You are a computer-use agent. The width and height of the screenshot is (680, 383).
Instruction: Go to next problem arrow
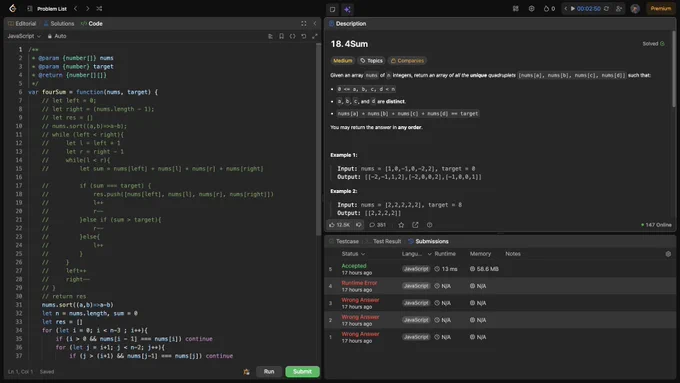point(87,9)
